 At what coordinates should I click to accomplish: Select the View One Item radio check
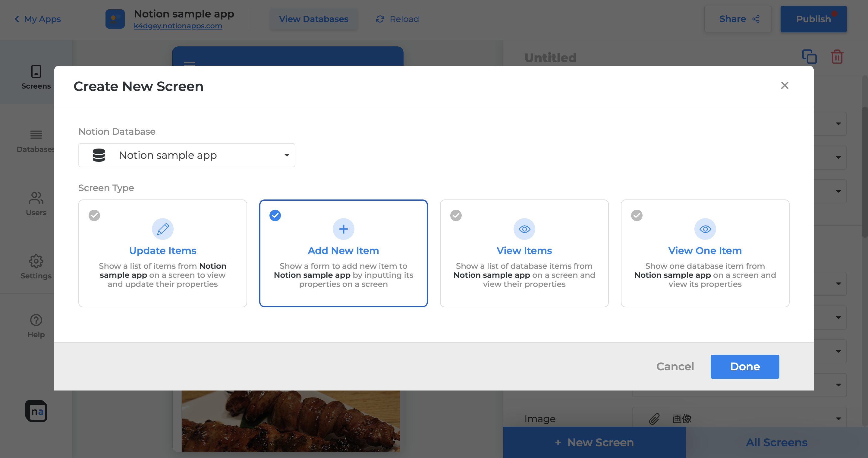[637, 215]
